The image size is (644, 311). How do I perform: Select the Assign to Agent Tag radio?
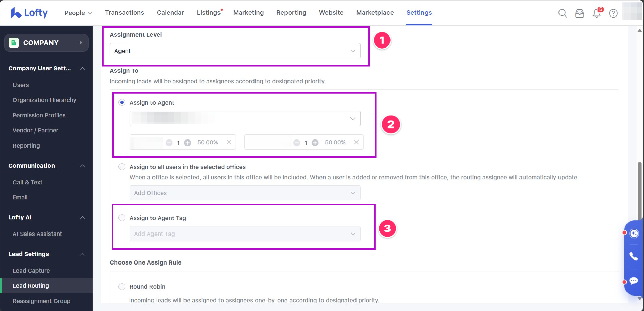[122, 218]
